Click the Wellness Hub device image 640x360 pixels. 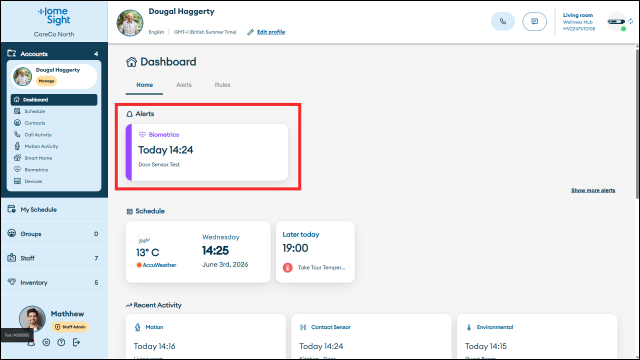pyautogui.click(x=616, y=22)
